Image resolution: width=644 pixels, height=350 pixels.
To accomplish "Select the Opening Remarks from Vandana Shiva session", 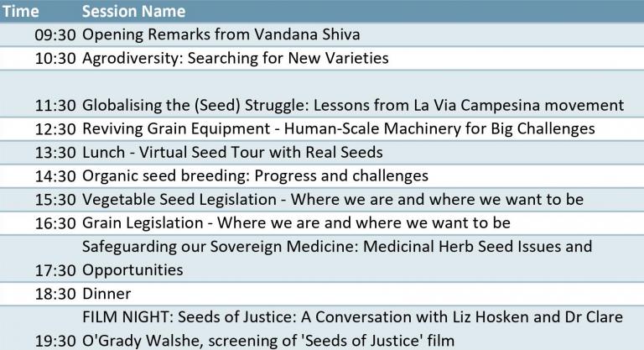I will coord(221,35).
